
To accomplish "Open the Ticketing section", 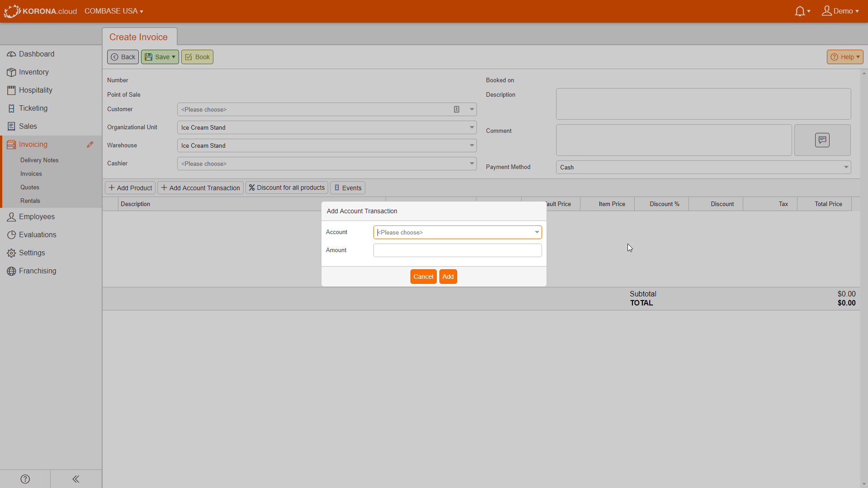I will point(51,108).
